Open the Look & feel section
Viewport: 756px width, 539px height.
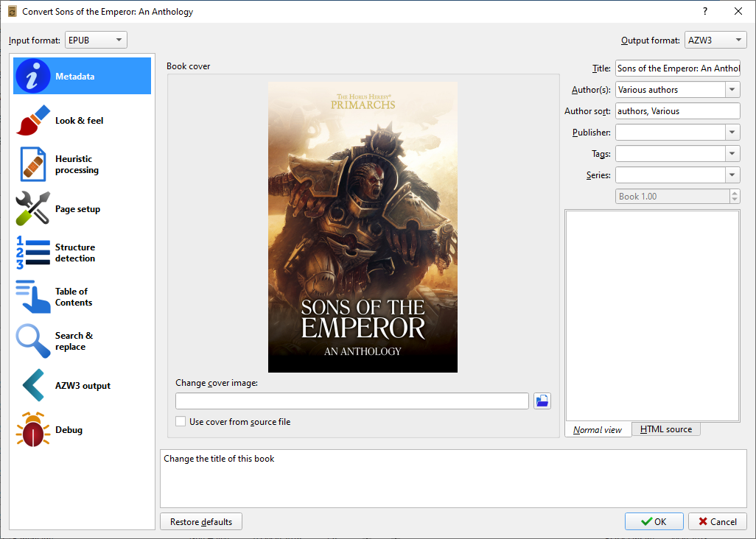pyautogui.click(x=81, y=120)
